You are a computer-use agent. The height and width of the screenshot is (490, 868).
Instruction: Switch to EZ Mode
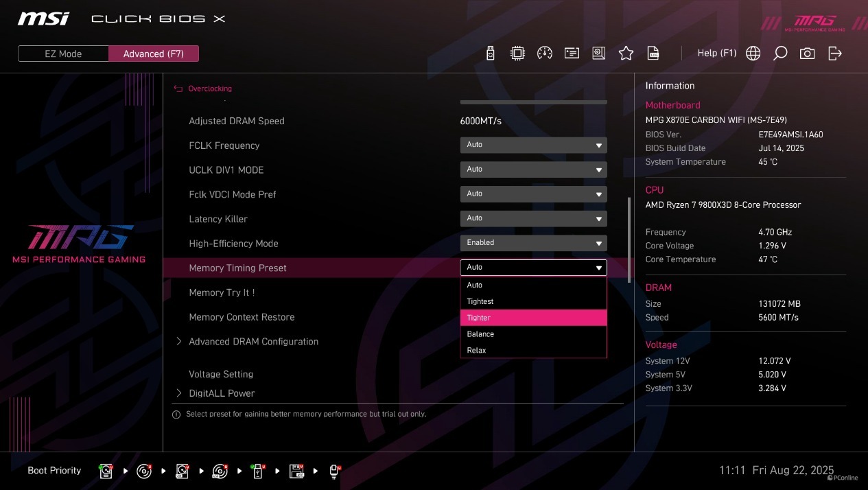click(63, 54)
